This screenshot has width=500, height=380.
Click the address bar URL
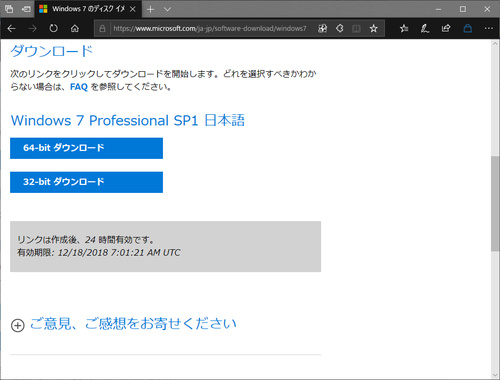pyautogui.click(x=210, y=29)
